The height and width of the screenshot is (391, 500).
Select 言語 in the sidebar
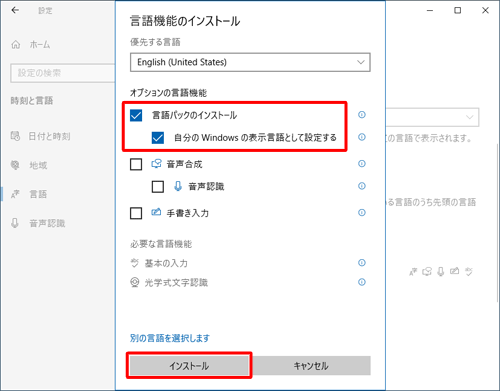38,194
